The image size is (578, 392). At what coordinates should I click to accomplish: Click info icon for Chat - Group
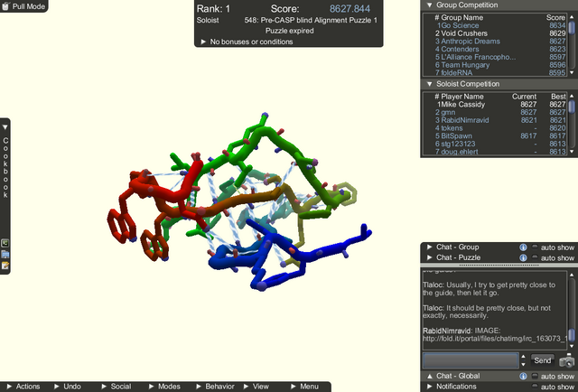[x=523, y=247]
